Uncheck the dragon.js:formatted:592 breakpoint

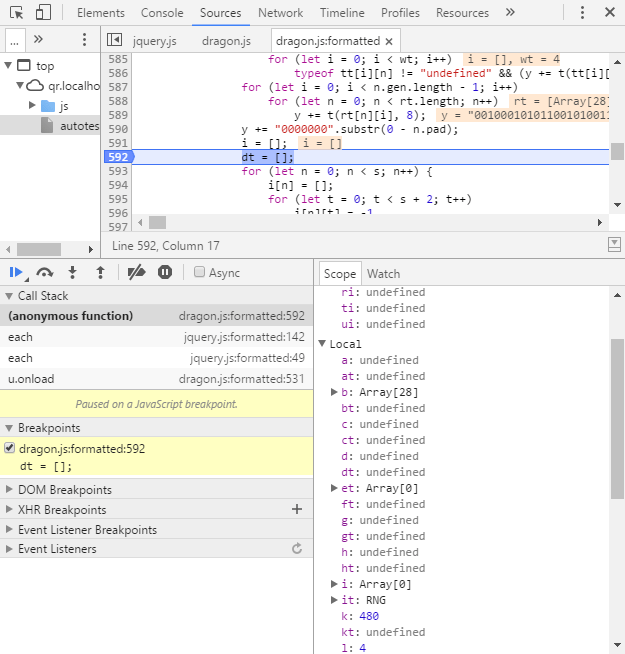pos(10,449)
